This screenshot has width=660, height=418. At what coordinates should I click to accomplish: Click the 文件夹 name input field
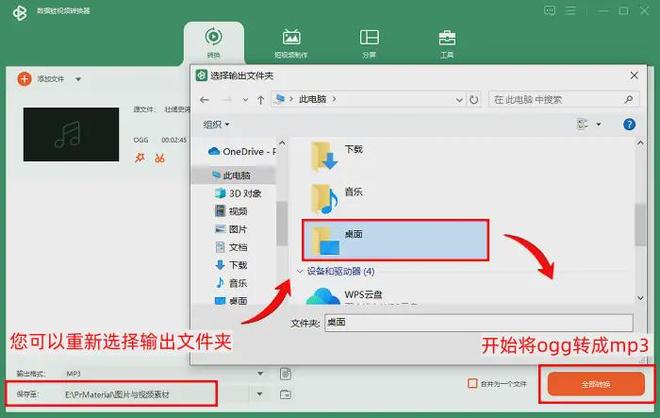click(x=479, y=323)
